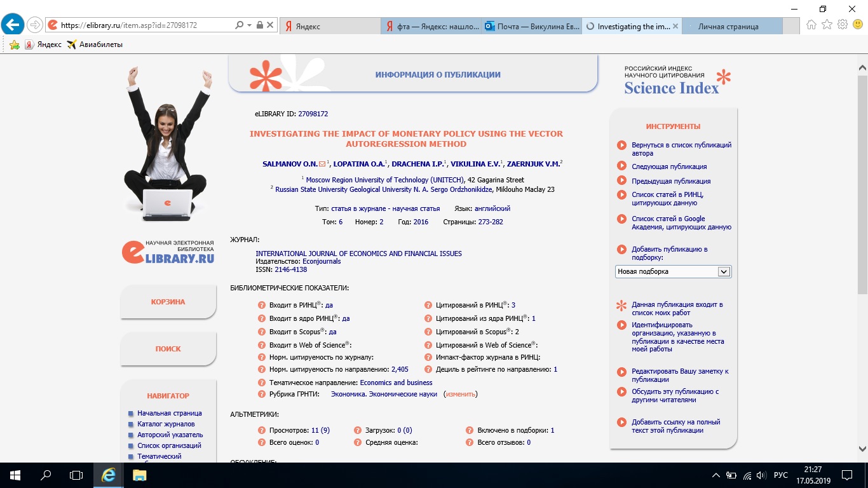The height and width of the screenshot is (488, 868).
Task: Click the Econjournals publisher link
Action: 321,261
